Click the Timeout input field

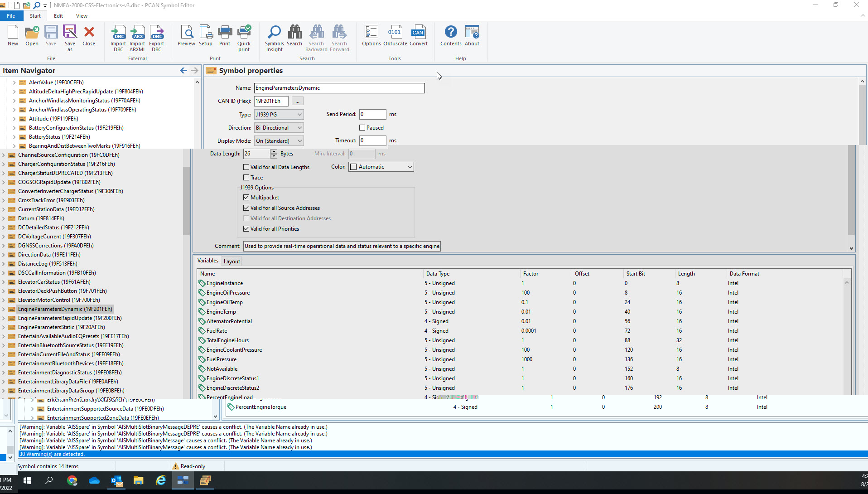click(373, 140)
